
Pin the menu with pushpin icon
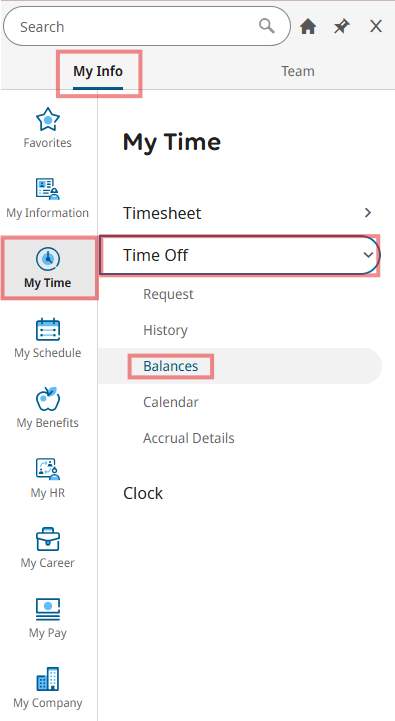[342, 27]
